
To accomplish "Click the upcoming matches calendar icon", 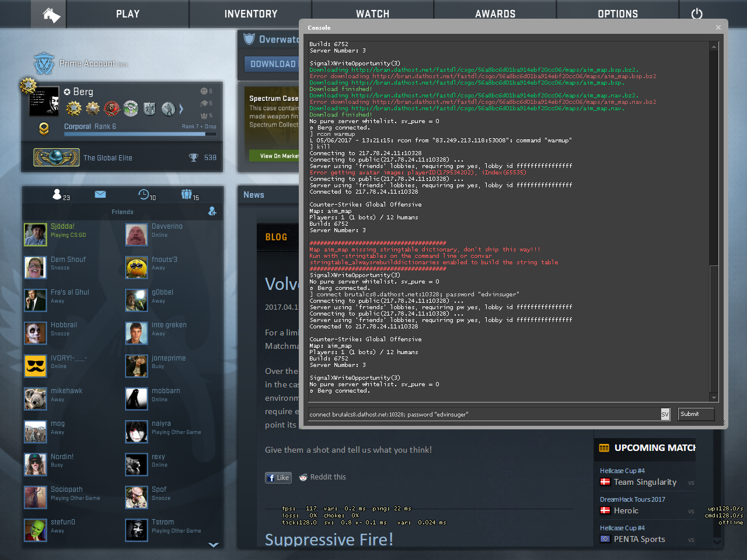I will 604,448.
